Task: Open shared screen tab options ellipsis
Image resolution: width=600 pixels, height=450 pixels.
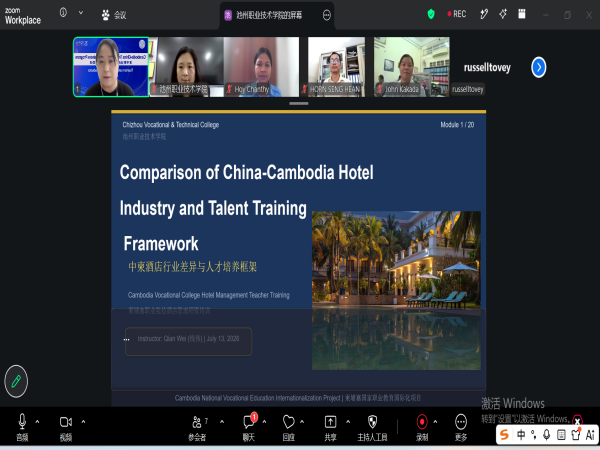Action: click(x=326, y=15)
